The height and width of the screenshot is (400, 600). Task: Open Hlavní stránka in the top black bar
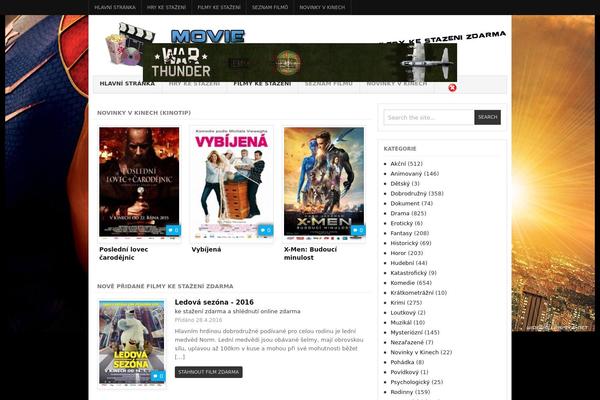coord(115,7)
